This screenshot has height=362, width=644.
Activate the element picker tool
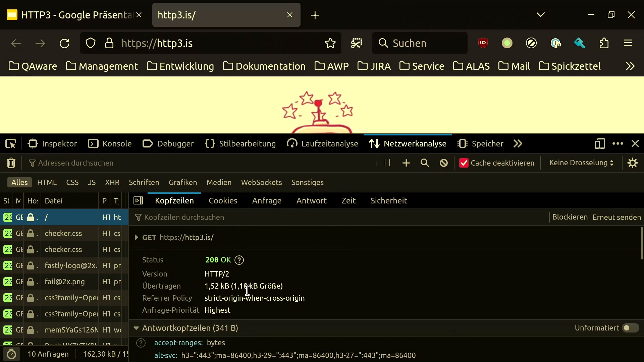[x=11, y=144]
